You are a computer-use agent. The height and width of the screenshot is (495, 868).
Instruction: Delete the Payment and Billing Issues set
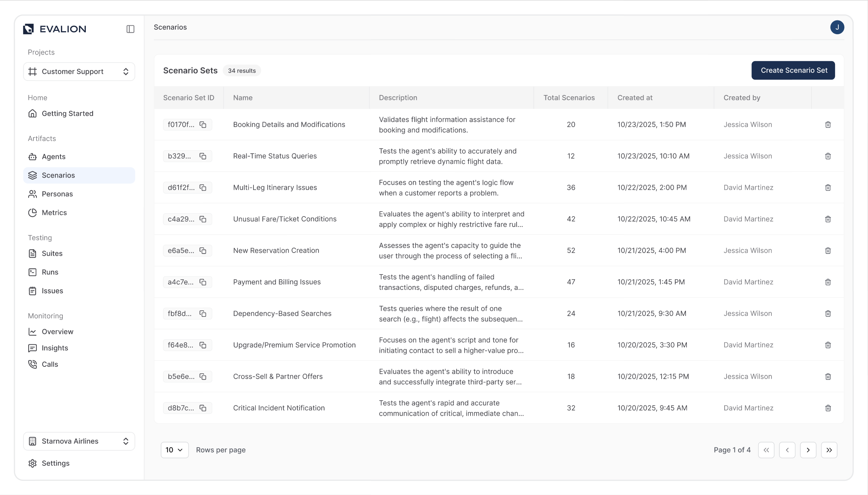[x=828, y=282]
